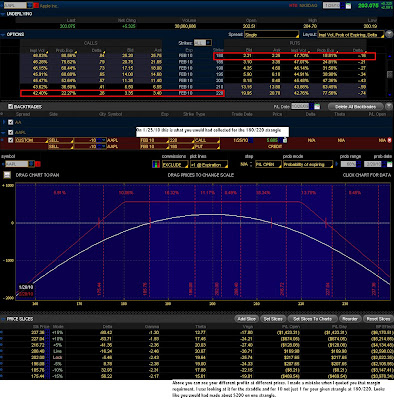Click the option chain vertical scrollbar thumb
This screenshot has height=400, width=394.
(x=389, y=75)
